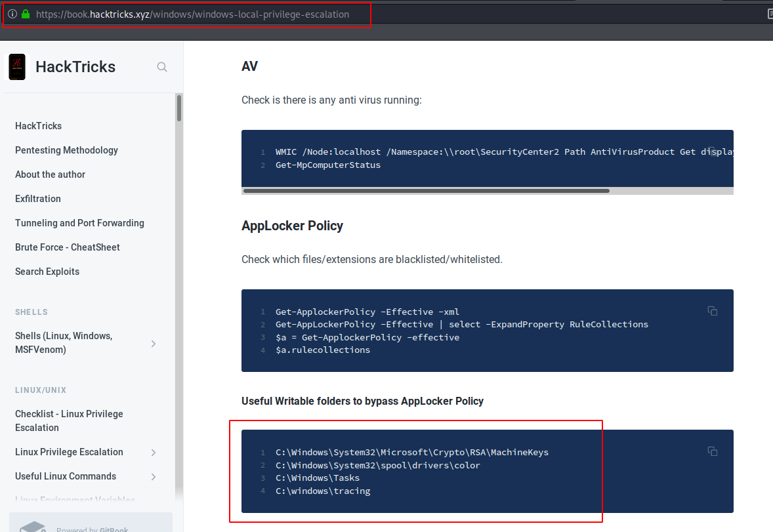Viewport: 773px width, 532px height.
Task: Open Tunneling and Port Forwarding page
Action: 79,223
